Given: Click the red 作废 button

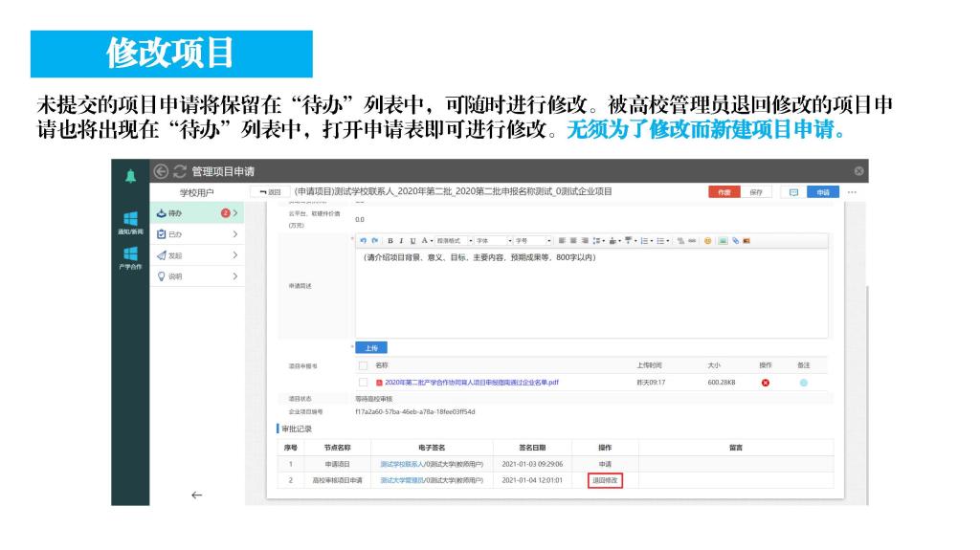Looking at the screenshot, I should pyautogui.click(x=724, y=192).
